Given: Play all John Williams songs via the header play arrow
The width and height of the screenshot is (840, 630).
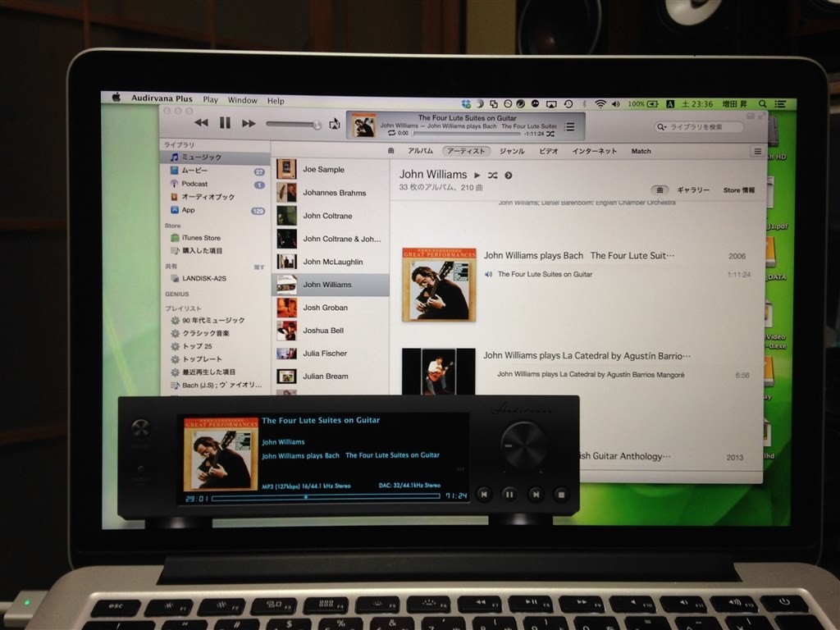Looking at the screenshot, I should (x=477, y=176).
